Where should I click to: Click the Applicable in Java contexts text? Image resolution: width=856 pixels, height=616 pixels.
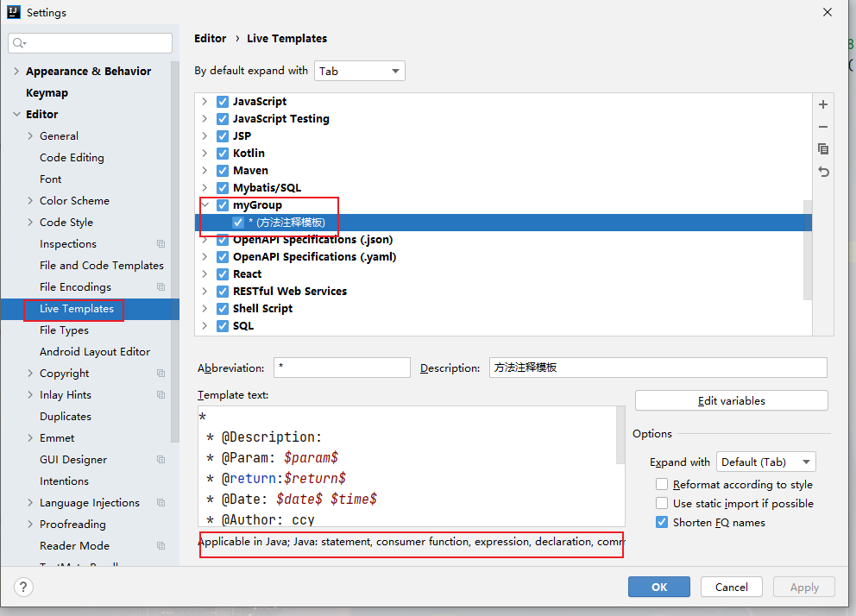point(412,542)
